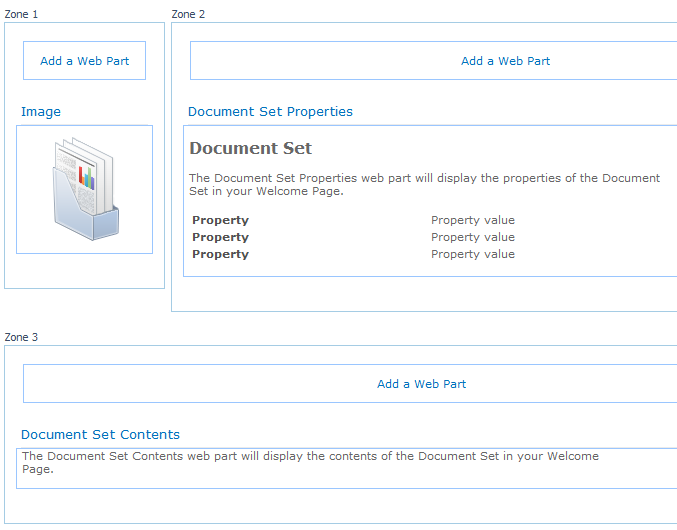Select the Document Set Properties description paragraph

(424, 184)
